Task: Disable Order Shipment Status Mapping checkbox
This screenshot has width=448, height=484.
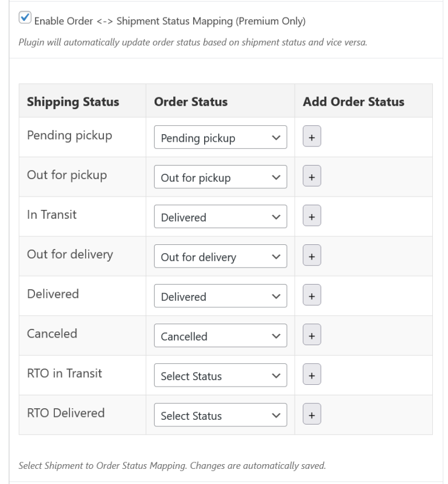Action: [x=24, y=18]
